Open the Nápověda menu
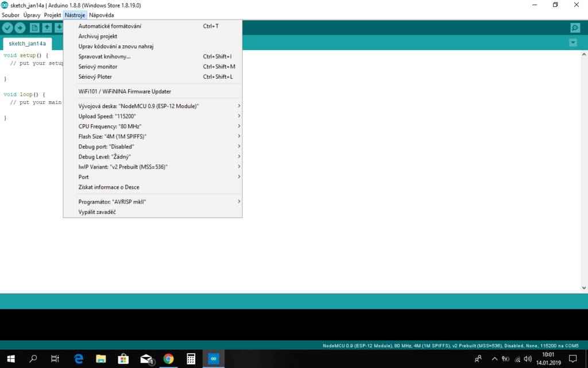Viewport: 588px width, 368px height. (x=101, y=15)
